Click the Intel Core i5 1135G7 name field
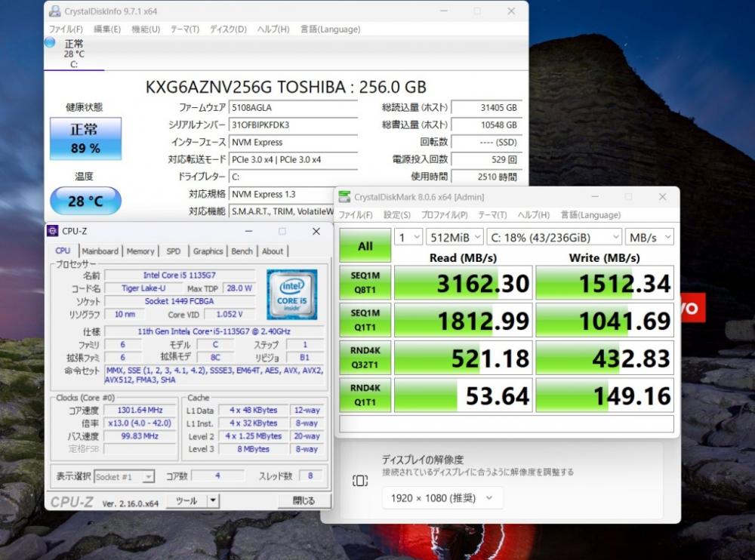Viewport: 755px width, 560px height. pos(180,275)
